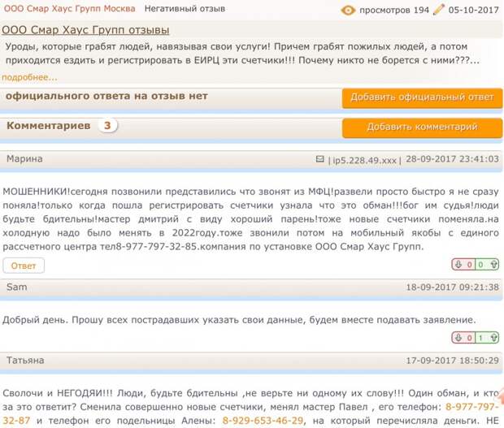Viewport: 504px width, 428px height.
Task: Click commenter name 'Татьяна'
Action: pyautogui.click(x=25, y=361)
